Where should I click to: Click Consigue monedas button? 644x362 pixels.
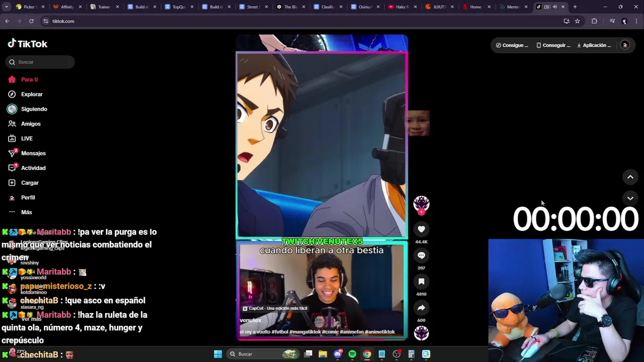coord(512,45)
